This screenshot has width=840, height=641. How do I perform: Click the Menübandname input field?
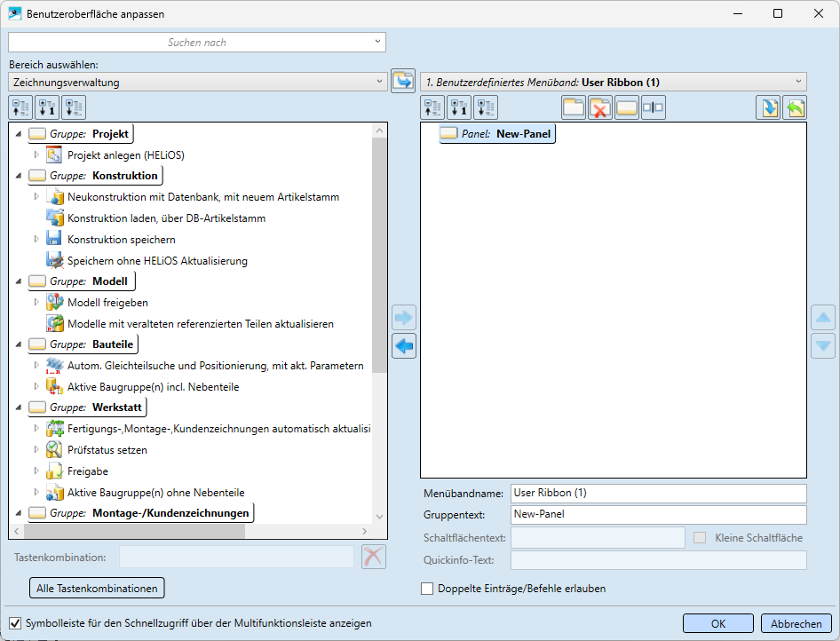[658, 494]
